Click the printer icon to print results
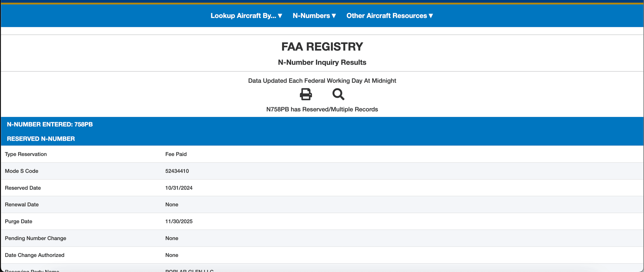 tap(306, 94)
